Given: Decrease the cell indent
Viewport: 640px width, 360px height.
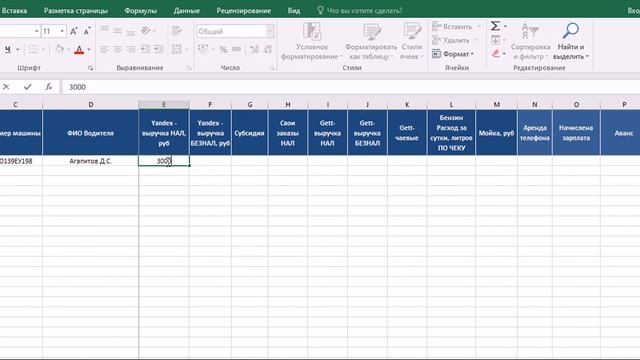Looking at the screenshot, I should pyautogui.click(x=145, y=49).
